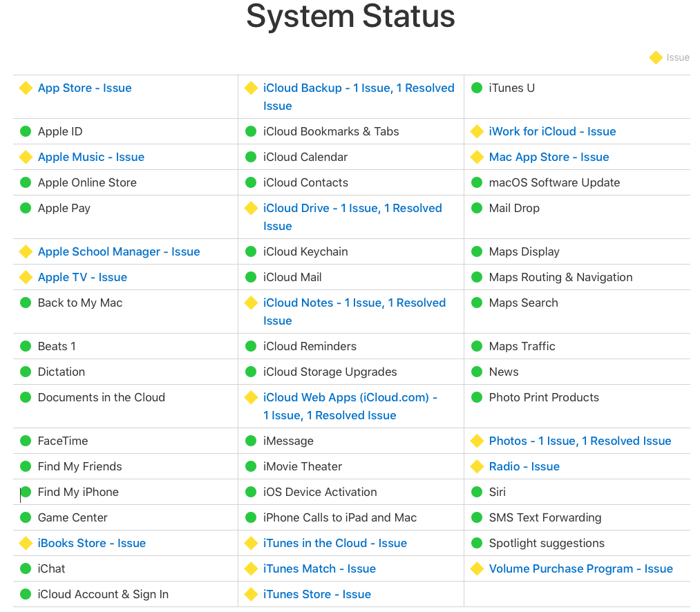Select the Apple Online Store entry
This screenshot has height=612, width=700.
87,182
